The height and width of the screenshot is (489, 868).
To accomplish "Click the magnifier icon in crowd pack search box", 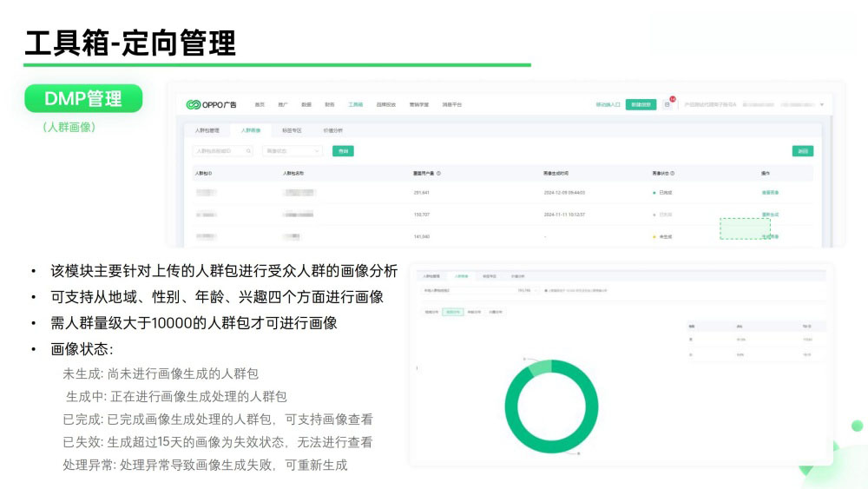I will point(248,151).
